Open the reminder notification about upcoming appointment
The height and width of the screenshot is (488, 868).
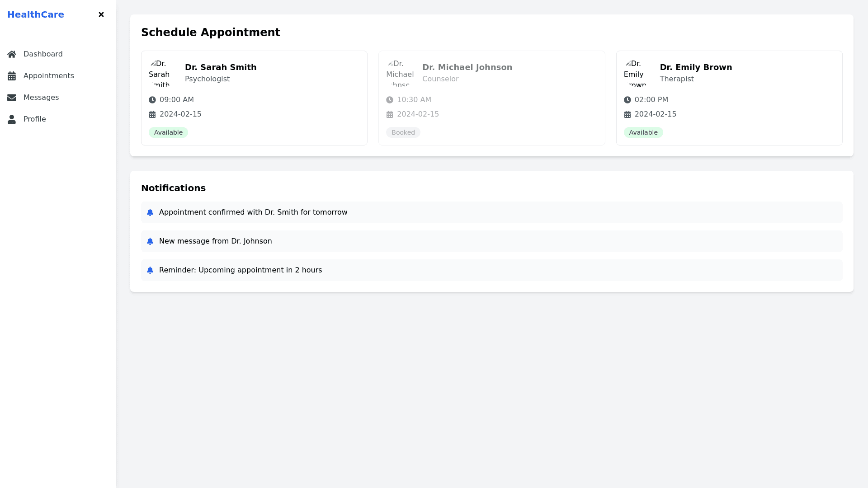click(x=241, y=270)
